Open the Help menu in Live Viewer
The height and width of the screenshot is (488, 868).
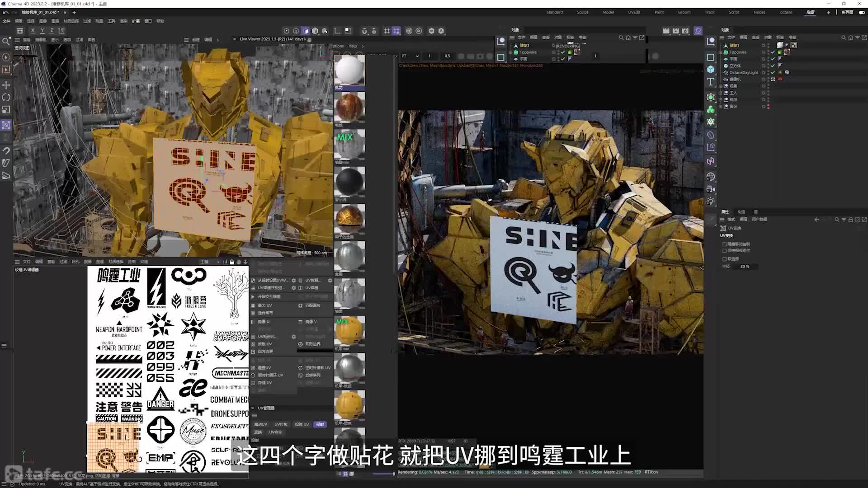pyautogui.click(x=353, y=46)
